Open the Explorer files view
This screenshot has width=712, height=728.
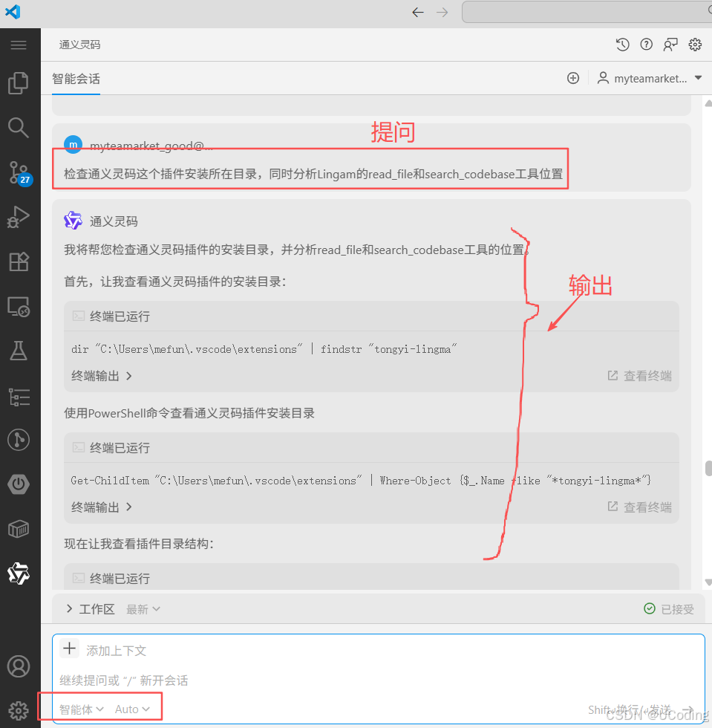pos(19,83)
